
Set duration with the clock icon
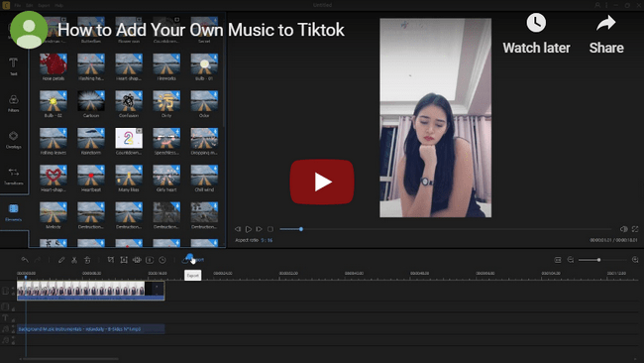pos(162,260)
